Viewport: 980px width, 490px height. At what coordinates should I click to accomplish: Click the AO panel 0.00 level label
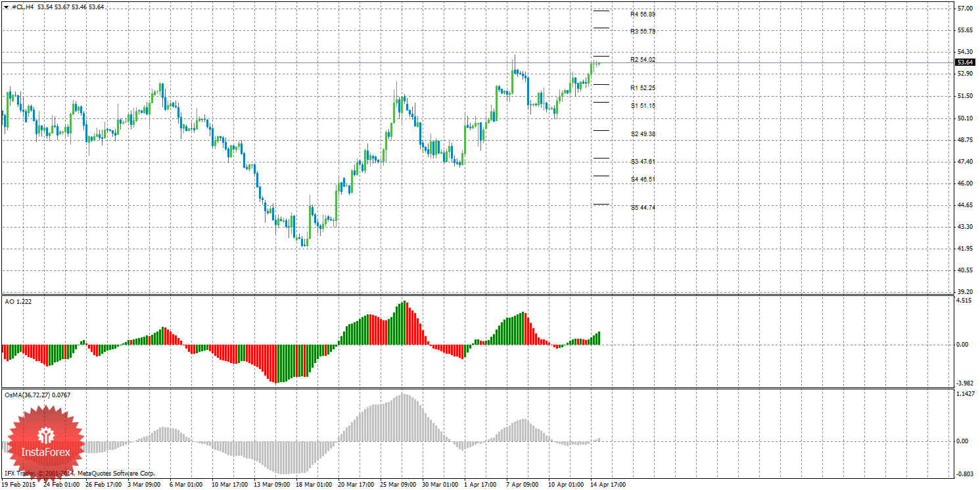[962, 345]
